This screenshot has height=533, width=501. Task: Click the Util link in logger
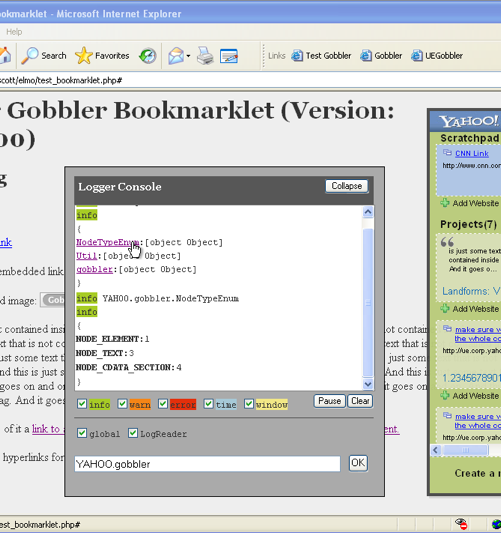pyautogui.click(x=86, y=256)
